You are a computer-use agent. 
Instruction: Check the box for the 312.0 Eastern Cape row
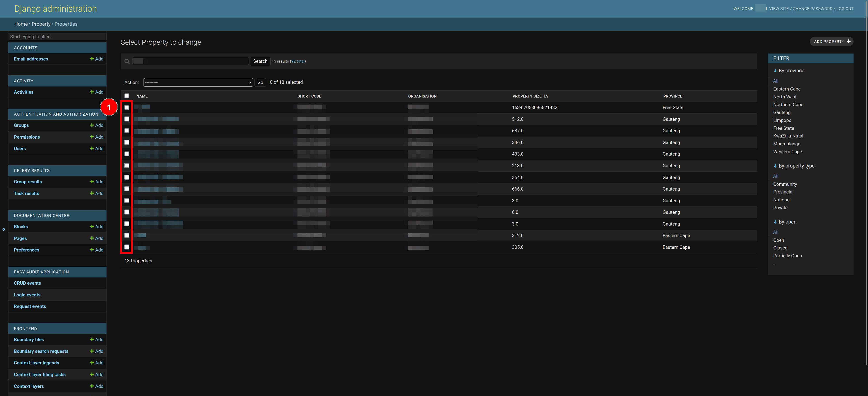tap(127, 235)
